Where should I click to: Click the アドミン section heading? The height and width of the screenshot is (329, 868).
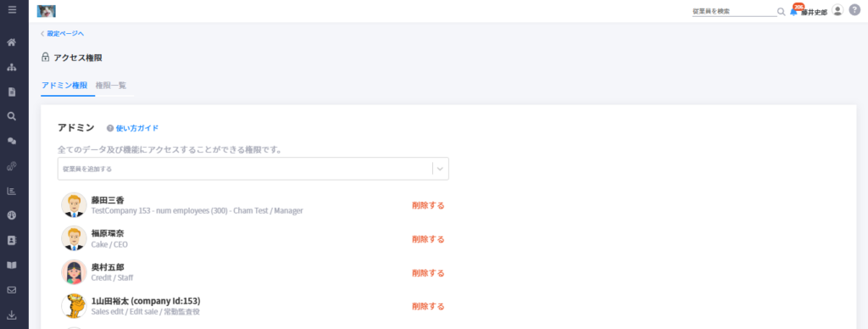tap(75, 128)
